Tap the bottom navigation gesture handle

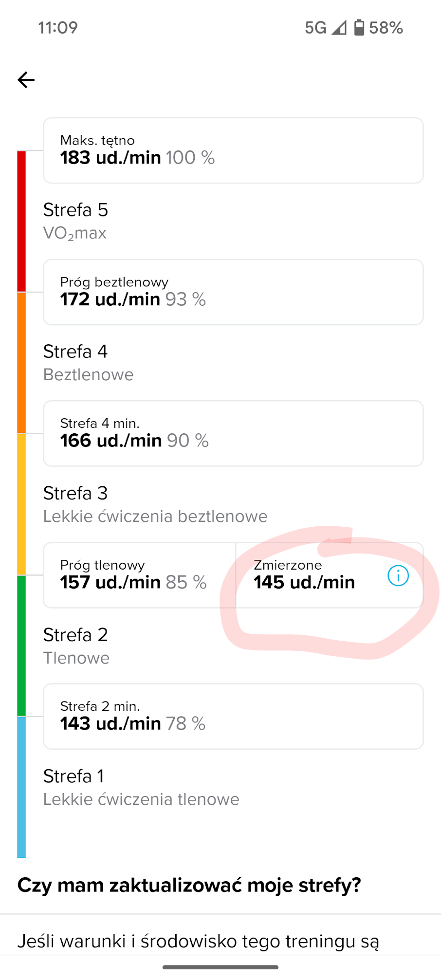pyautogui.click(x=220, y=967)
